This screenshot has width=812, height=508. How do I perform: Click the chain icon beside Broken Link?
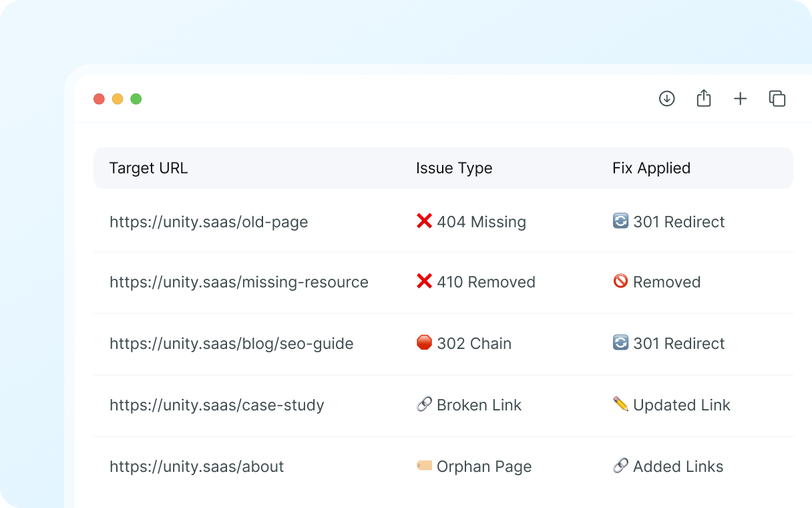tap(424, 404)
